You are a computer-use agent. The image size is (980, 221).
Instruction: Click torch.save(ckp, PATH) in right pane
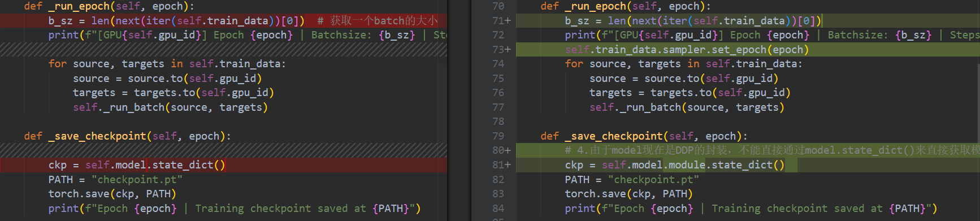click(x=629, y=194)
